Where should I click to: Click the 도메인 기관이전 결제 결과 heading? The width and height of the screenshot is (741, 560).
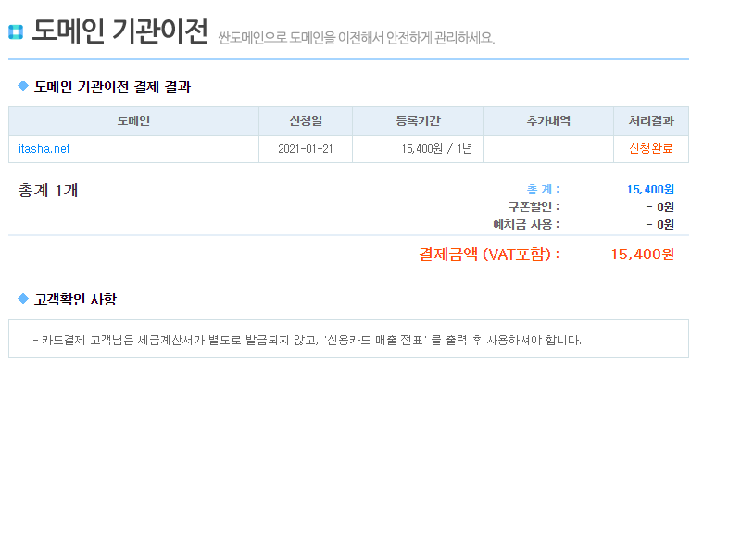coord(112,86)
